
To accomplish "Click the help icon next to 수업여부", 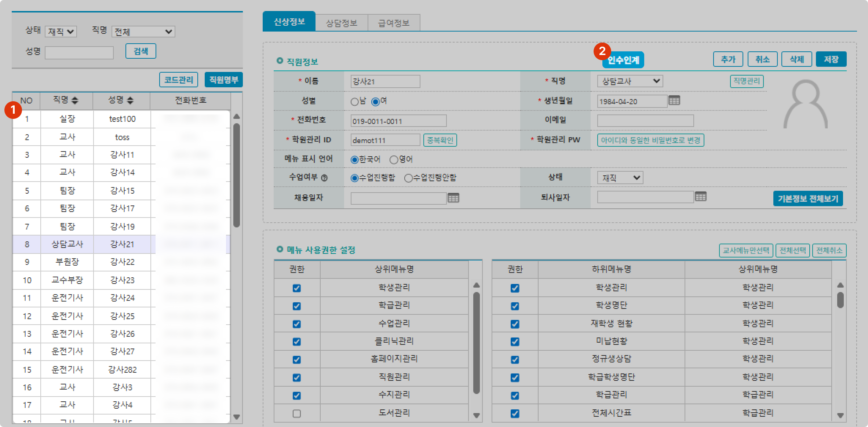I will (x=324, y=178).
